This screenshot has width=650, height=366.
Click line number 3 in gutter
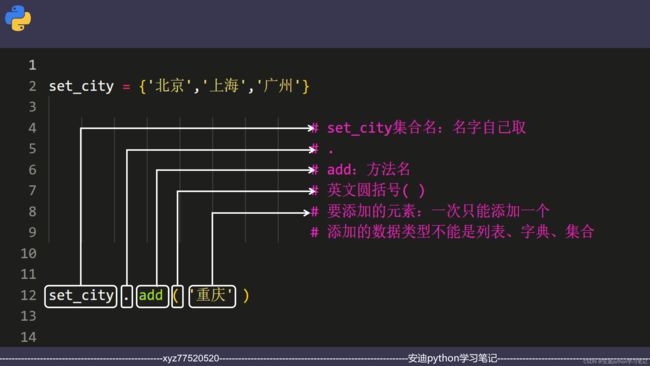[x=32, y=107]
